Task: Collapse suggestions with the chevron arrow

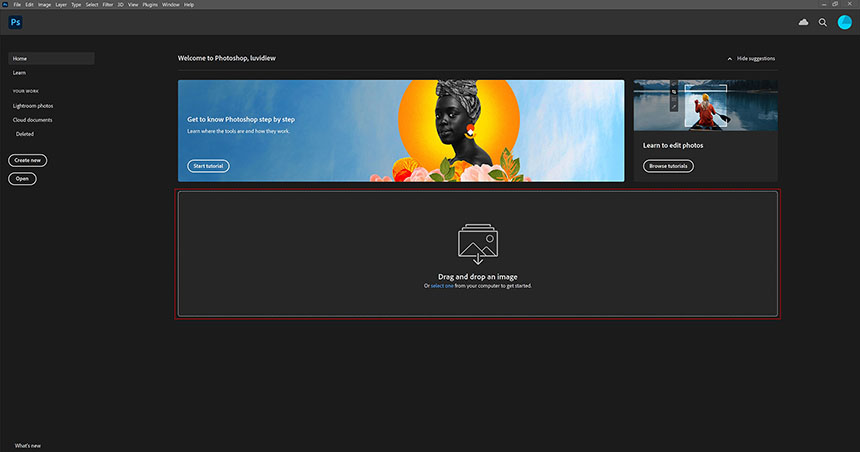Action: [x=729, y=59]
